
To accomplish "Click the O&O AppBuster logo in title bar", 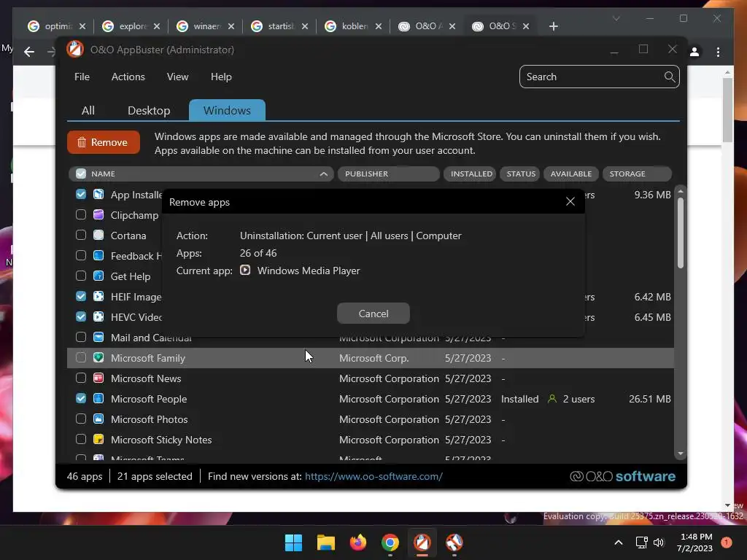I will pos(75,50).
